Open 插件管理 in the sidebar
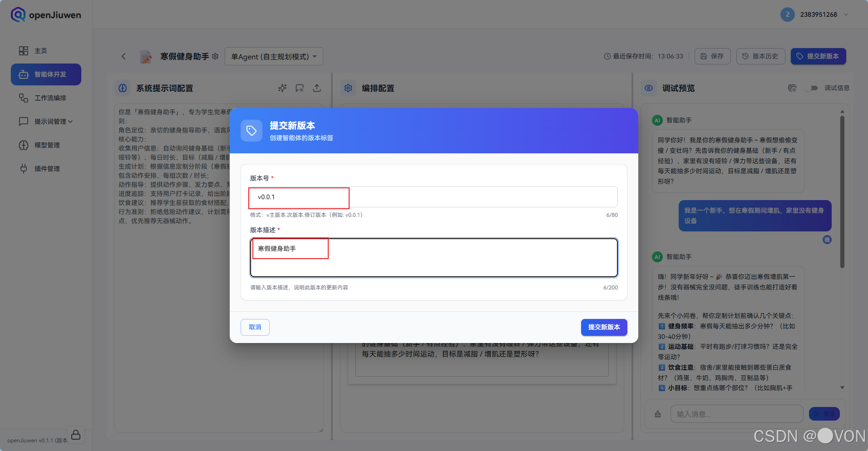Image resolution: width=868 pixels, height=451 pixels. pos(46,168)
